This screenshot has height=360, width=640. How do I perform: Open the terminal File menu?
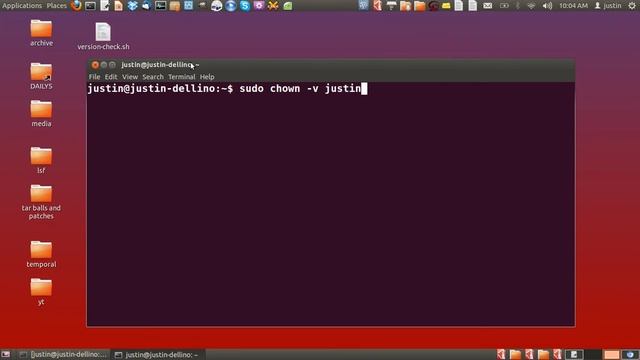pyautogui.click(x=94, y=77)
